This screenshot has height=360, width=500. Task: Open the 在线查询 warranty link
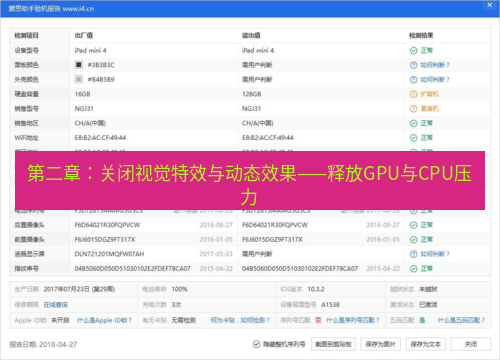click(x=56, y=305)
